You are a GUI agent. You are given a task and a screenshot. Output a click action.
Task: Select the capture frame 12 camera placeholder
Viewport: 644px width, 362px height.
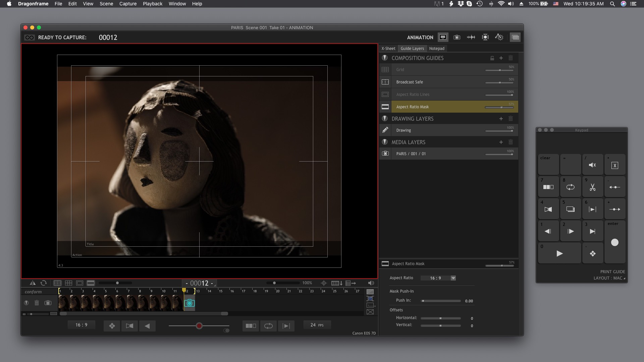click(190, 303)
